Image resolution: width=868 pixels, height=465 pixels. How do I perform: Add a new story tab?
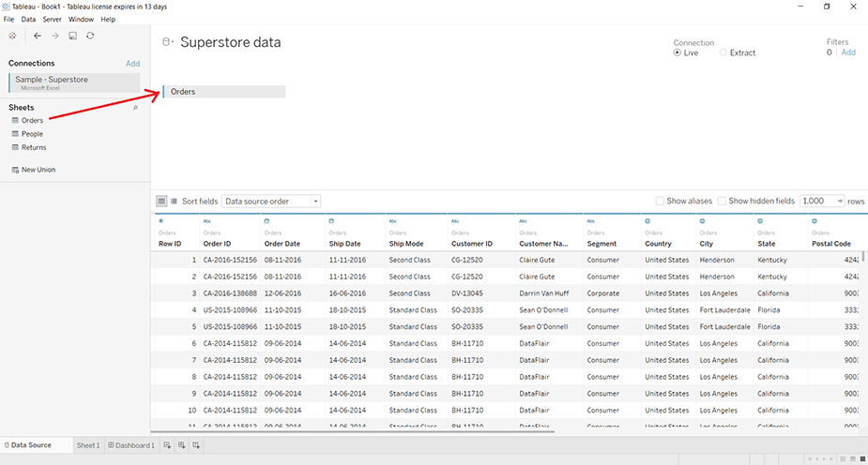coord(196,445)
